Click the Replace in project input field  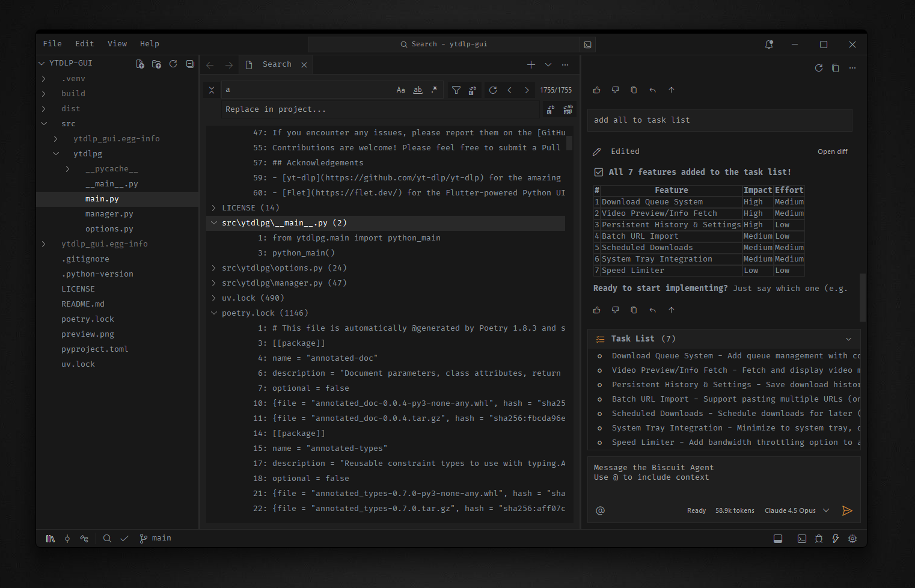tap(381, 109)
